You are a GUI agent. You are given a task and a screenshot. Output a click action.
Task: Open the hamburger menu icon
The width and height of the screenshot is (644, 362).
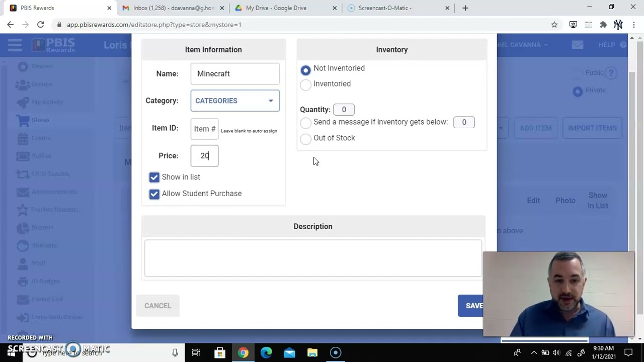pyautogui.click(x=15, y=45)
